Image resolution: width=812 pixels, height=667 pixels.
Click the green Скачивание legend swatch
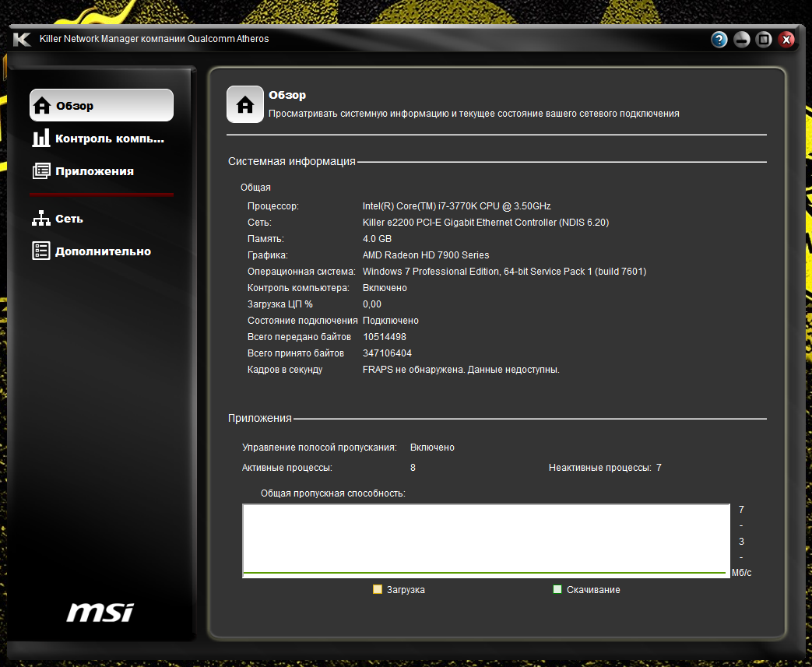point(557,590)
